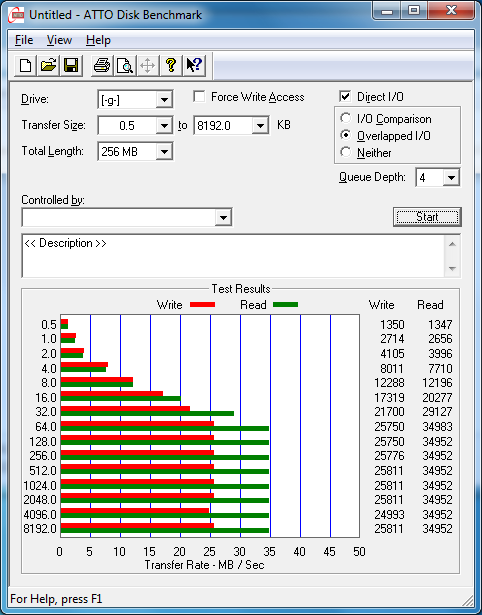Click the New document toolbar icon
This screenshot has width=482, height=615.
pyautogui.click(x=25, y=65)
